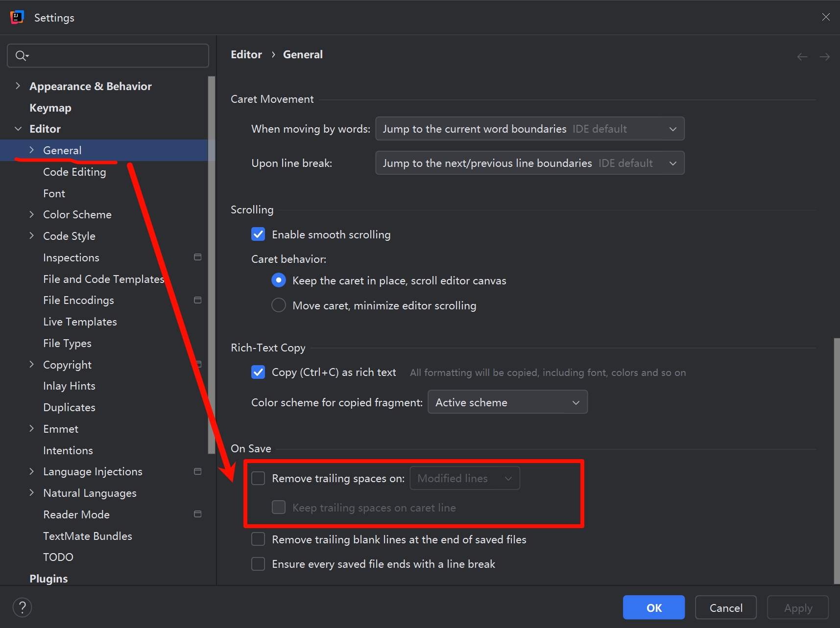The height and width of the screenshot is (628, 840).
Task: Expand the Appearance & Behavior tree node
Action: click(18, 86)
